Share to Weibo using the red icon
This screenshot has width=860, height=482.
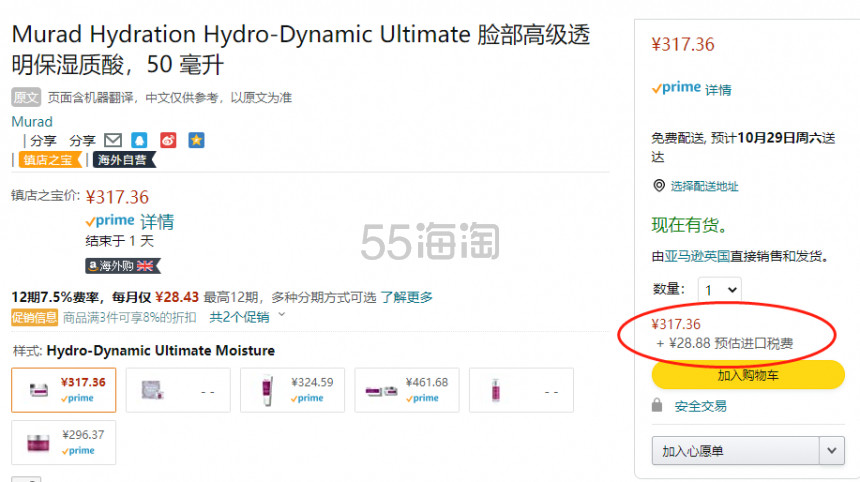168,140
